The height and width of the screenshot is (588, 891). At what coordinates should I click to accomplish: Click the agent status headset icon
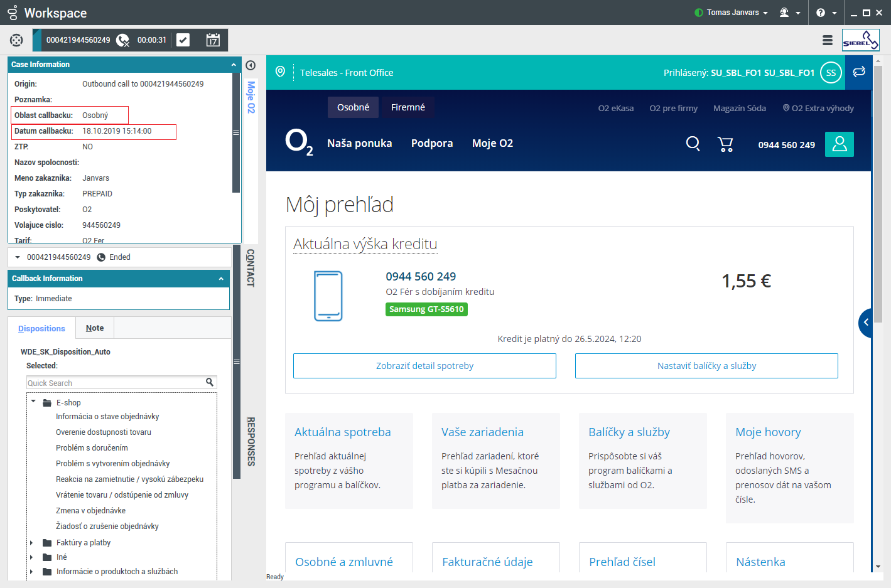pos(784,13)
